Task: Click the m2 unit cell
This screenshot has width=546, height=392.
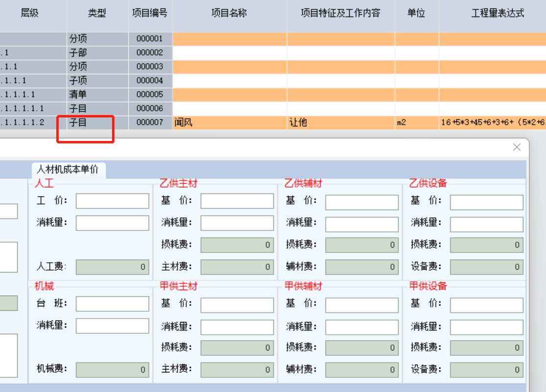Action: coord(416,122)
